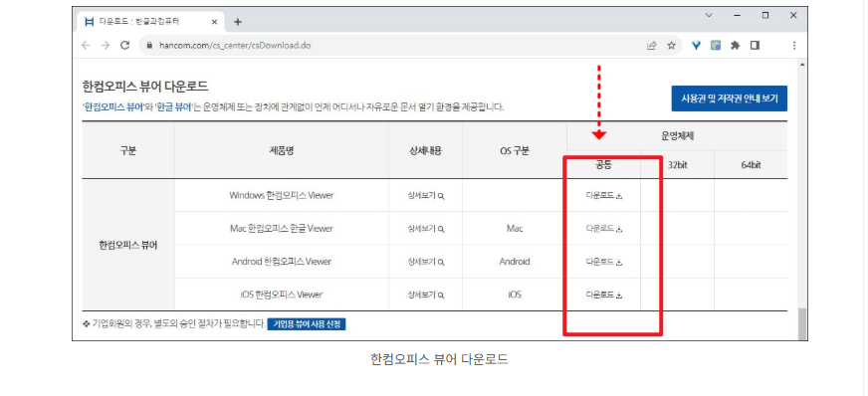The width and height of the screenshot is (868, 396).
Task: Download iOS 한컴오피스 Viewer
Action: coord(604,295)
